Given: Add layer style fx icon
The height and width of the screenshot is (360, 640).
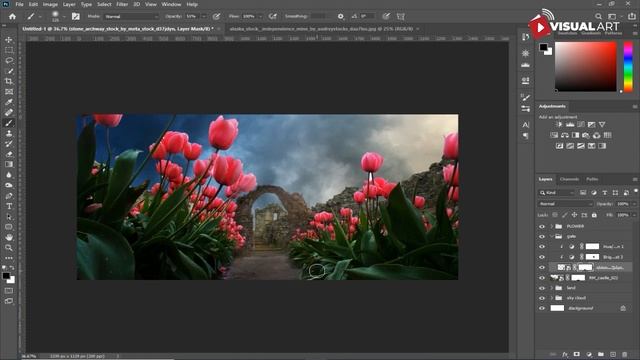Looking at the screenshot, I should pos(565,354).
